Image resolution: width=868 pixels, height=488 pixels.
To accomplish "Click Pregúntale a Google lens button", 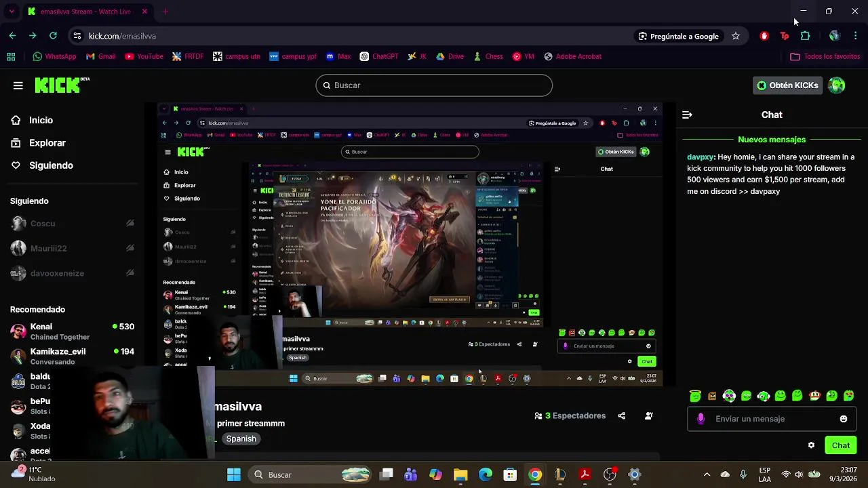I will pos(678,36).
